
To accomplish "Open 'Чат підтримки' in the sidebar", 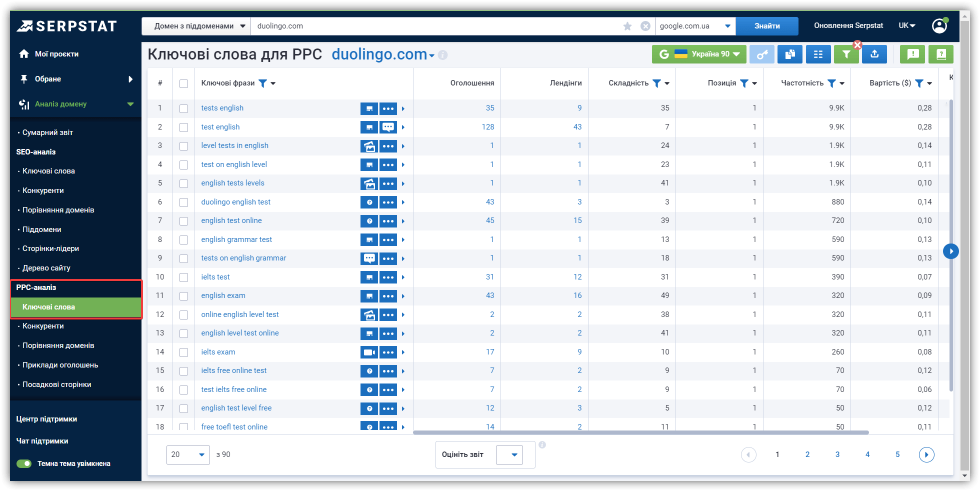I will (x=42, y=441).
